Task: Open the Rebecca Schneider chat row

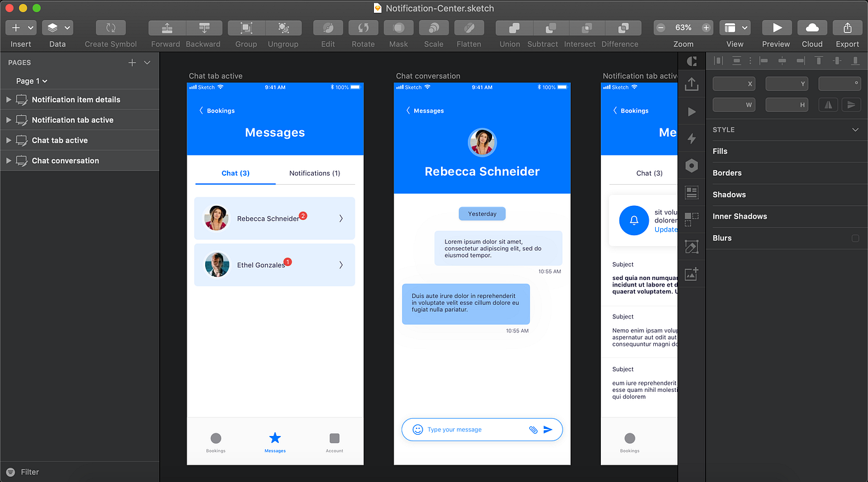Action: (275, 219)
